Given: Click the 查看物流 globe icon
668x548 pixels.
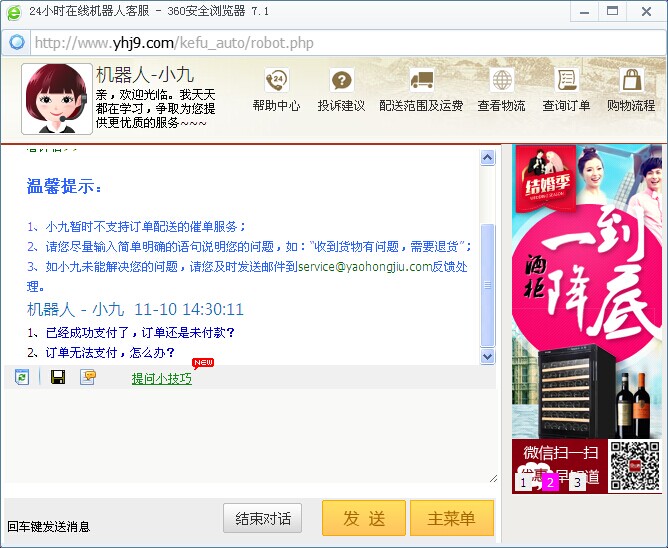Looking at the screenshot, I should tap(502, 80).
